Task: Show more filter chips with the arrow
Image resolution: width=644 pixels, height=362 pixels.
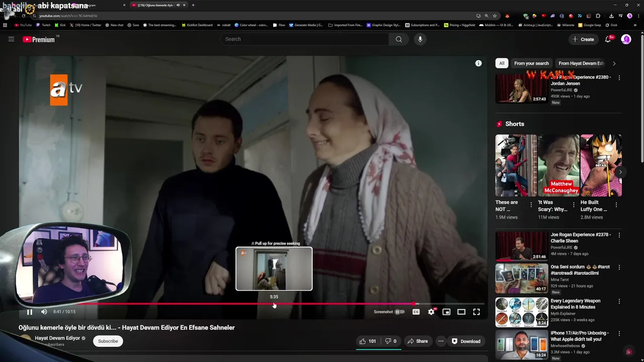Action: [x=614, y=63]
